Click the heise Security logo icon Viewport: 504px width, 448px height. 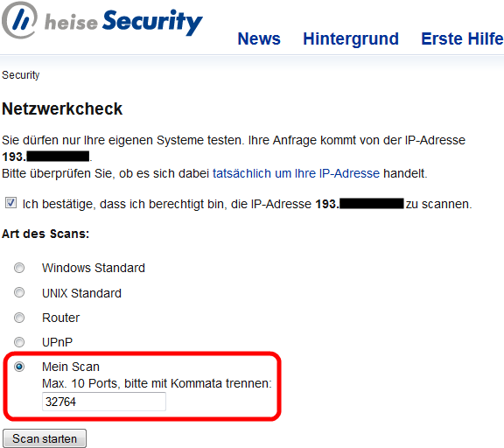pos(19,20)
